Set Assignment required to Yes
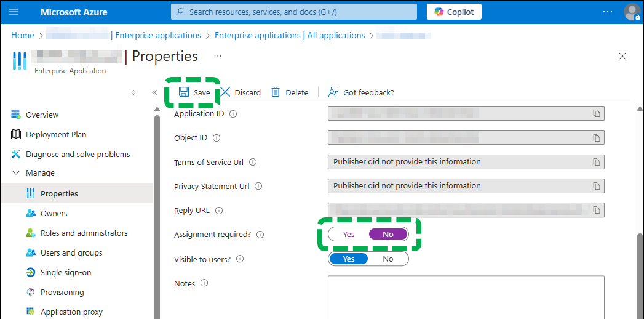Screen dimensions: 644x319 tap(349, 234)
